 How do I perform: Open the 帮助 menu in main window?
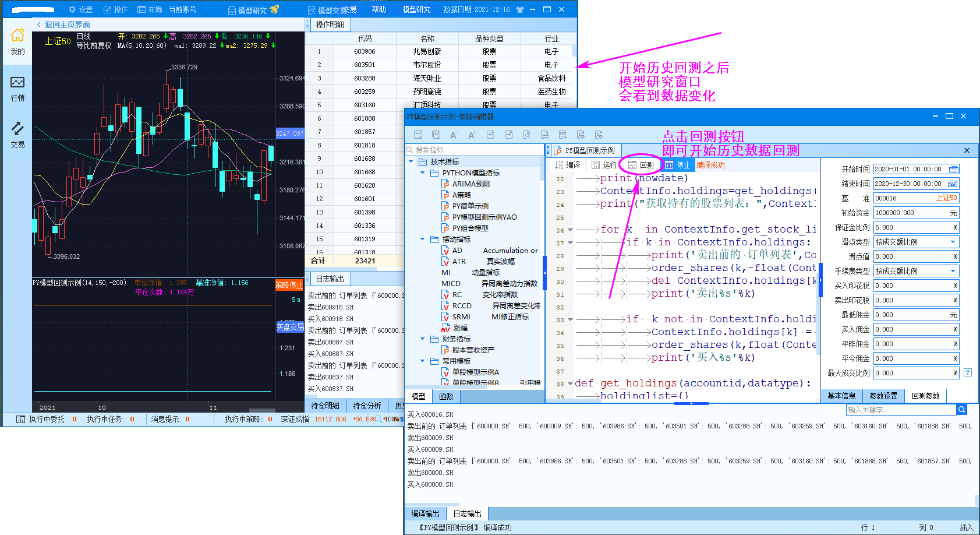tap(378, 9)
